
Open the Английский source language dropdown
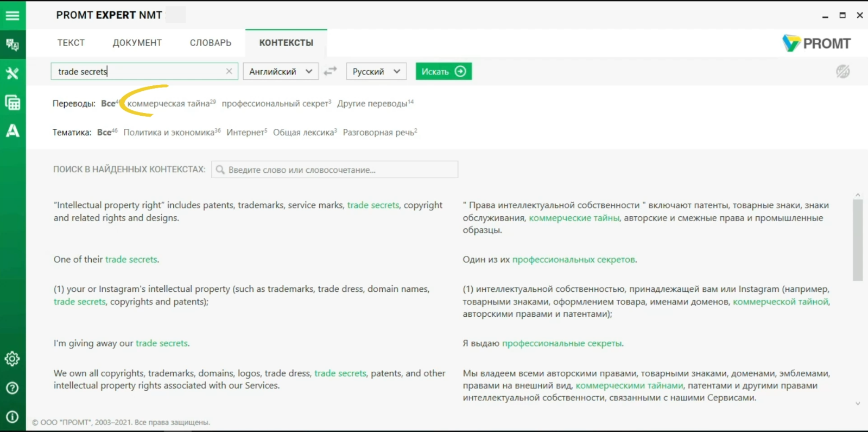coord(281,71)
